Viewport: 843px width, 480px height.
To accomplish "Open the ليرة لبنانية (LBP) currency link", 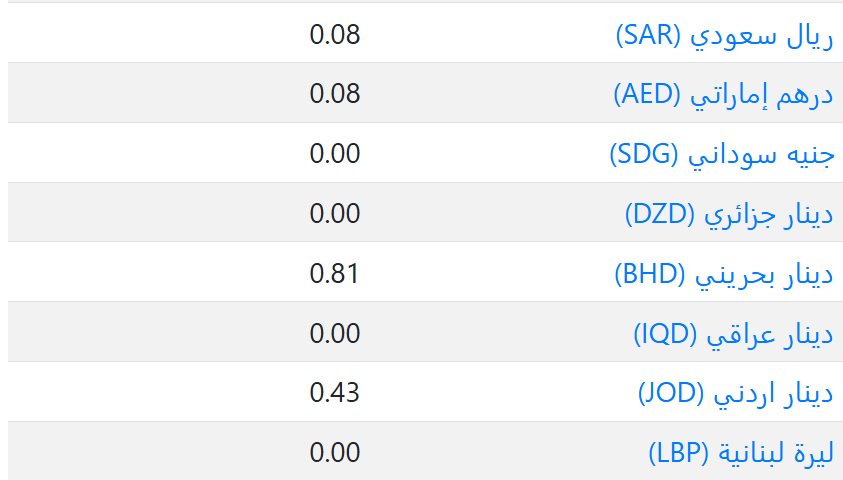I will [741, 453].
